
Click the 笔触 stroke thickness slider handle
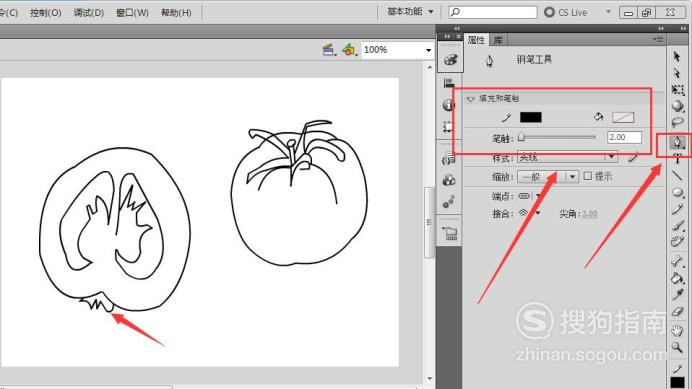(521, 137)
